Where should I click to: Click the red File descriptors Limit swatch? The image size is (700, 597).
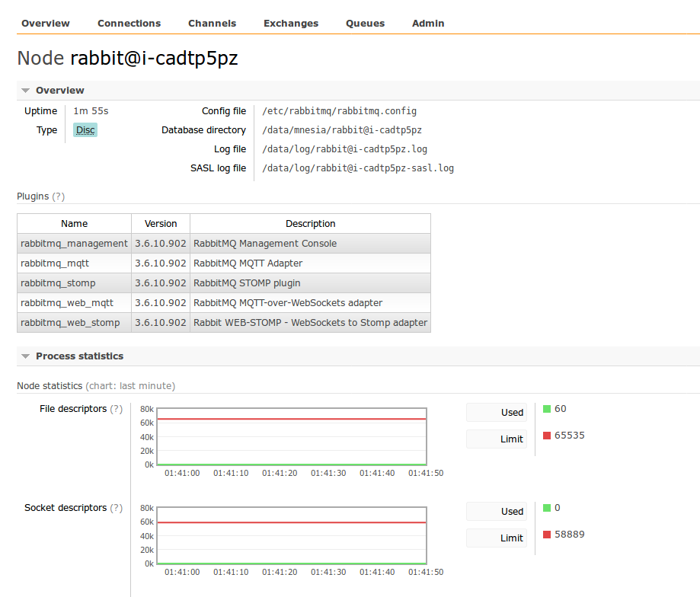tap(547, 436)
